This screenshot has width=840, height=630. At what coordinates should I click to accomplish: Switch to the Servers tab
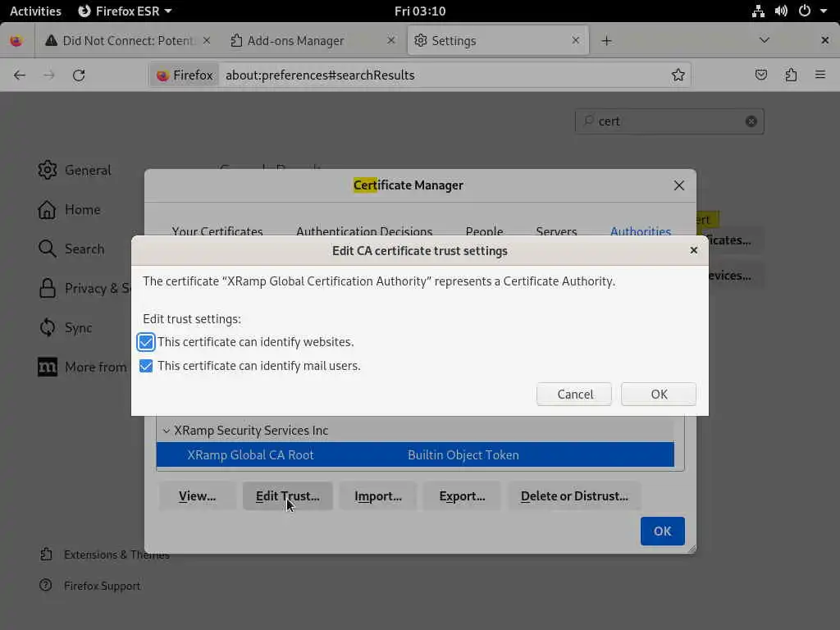[x=556, y=231]
